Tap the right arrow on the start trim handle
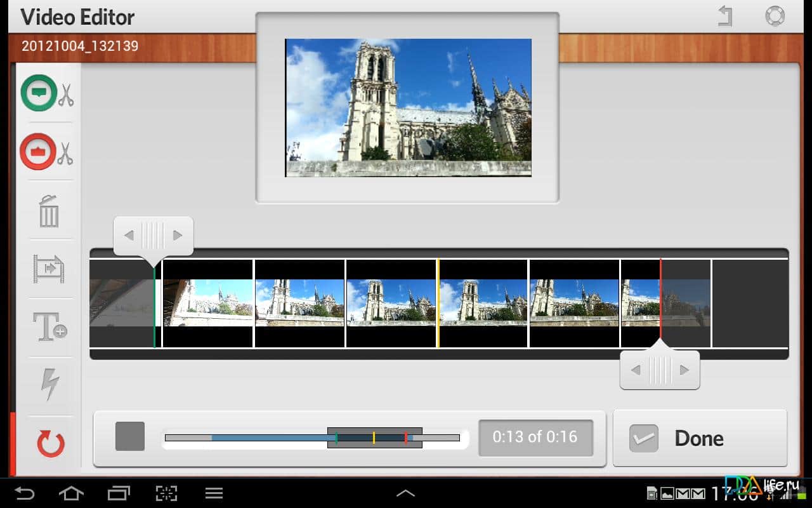 click(x=178, y=236)
